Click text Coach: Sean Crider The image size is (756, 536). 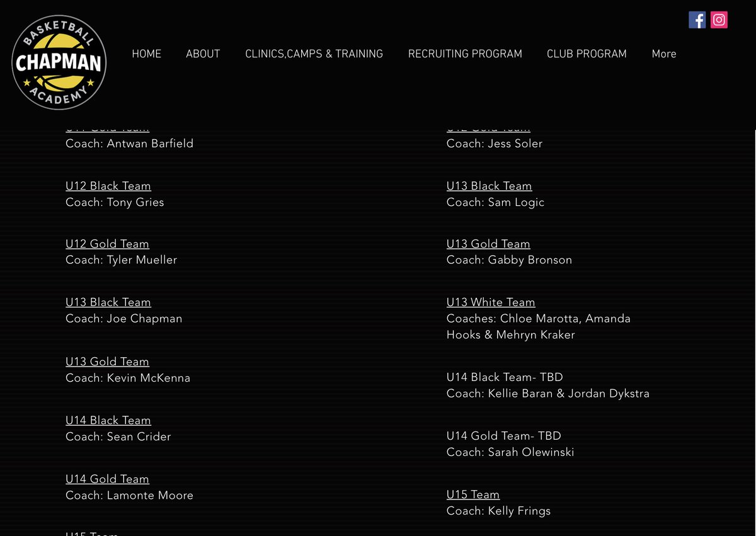pos(118,436)
